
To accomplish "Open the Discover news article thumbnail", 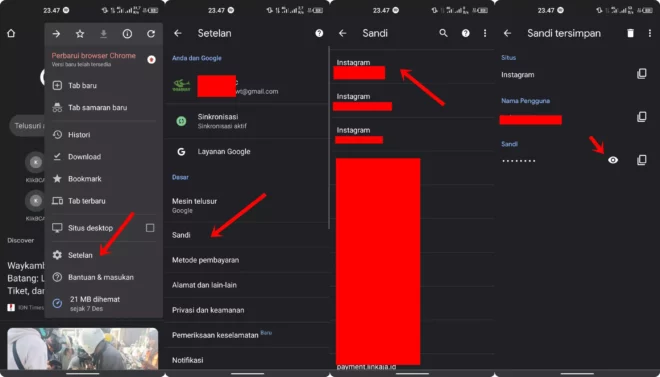I will (83, 349).
